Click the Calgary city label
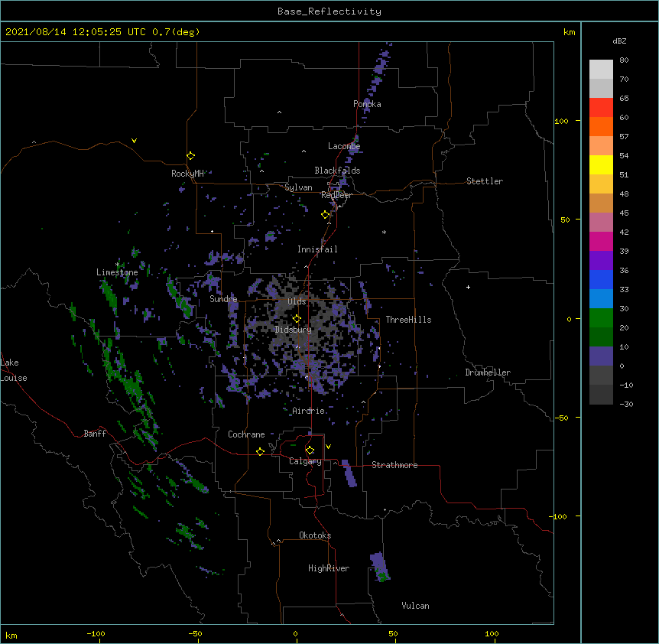Image resolution: width=659 pixels, height=644 pixels. coord(305,461)
